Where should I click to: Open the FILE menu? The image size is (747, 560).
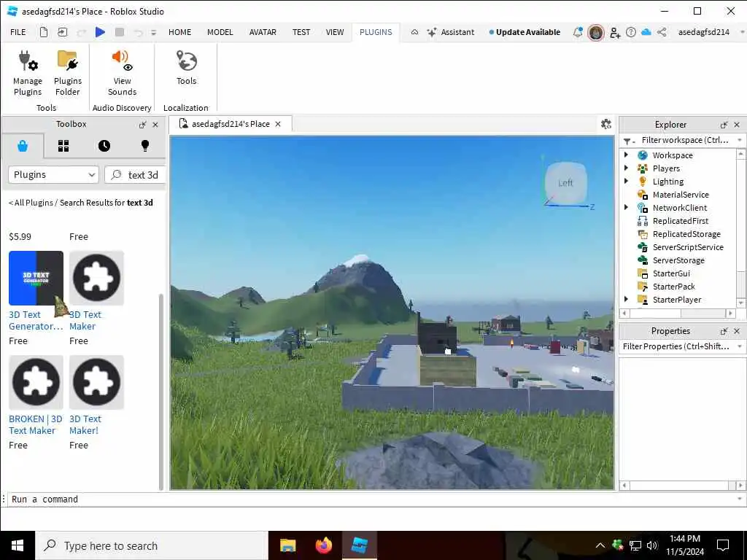18,32
